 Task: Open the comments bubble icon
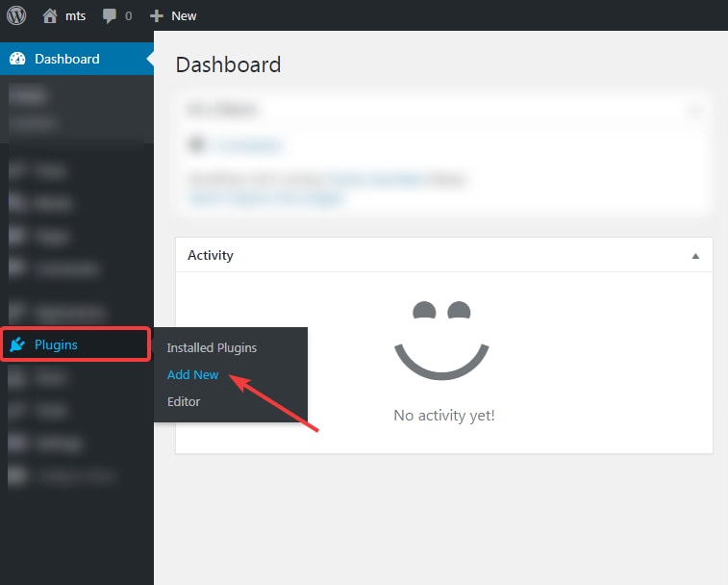[109, 16]
